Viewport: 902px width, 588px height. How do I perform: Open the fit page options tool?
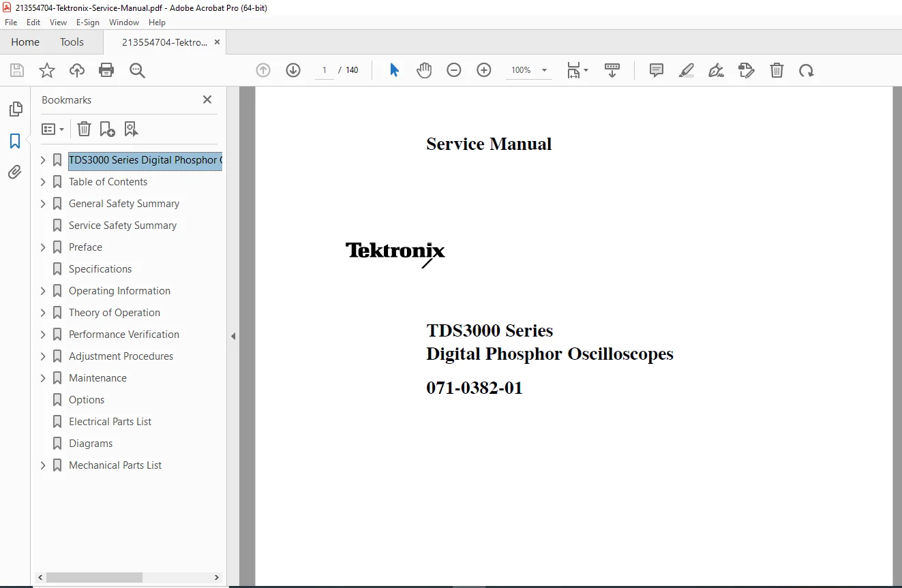pyautogui.click(x=577, y=70)
